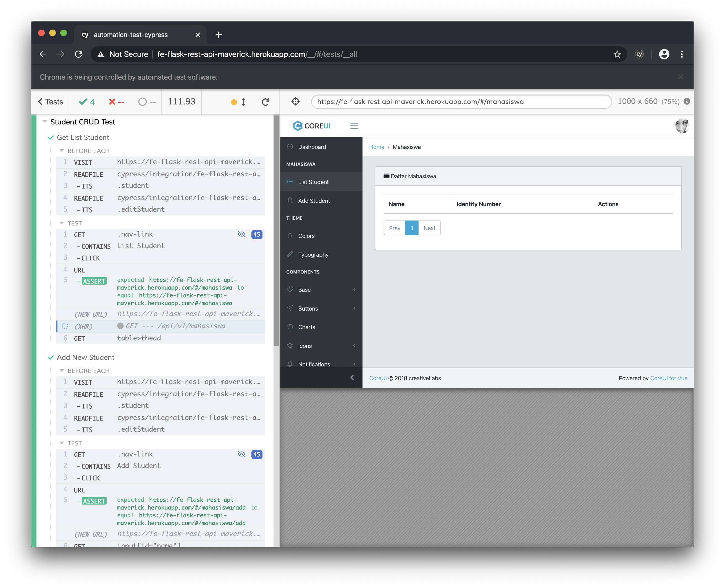Click the hamburger menu icon beside the CoreUI logo
The image size is (725, 588).
(x=354, y=126)
